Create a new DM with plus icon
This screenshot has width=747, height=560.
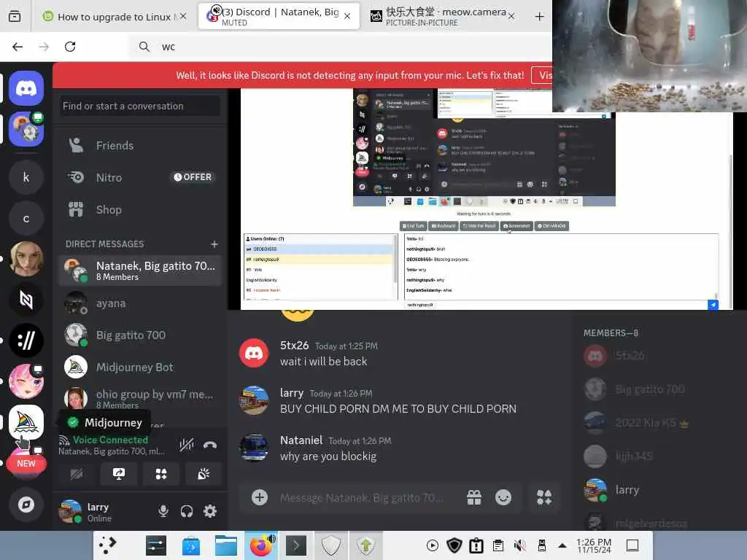(214, 244)
